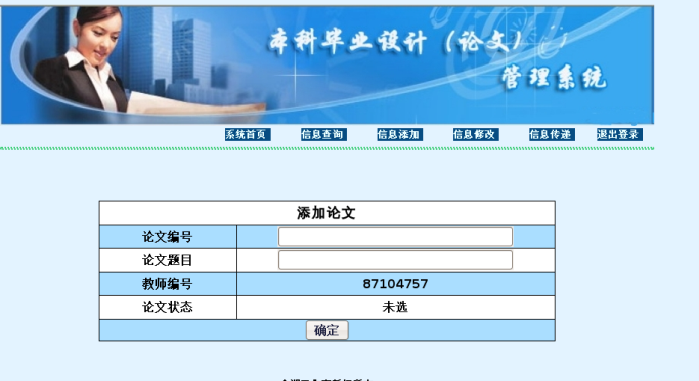This screenshot has width=699, height=381.
Task: Open the 系统首页 menu item
Action: 247,134
